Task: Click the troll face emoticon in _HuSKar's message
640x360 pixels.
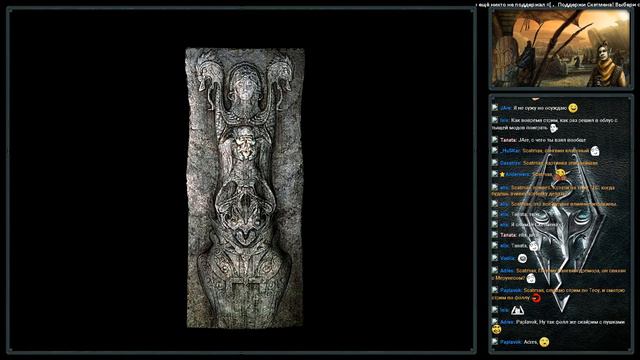Action: (x=595, y=151)
